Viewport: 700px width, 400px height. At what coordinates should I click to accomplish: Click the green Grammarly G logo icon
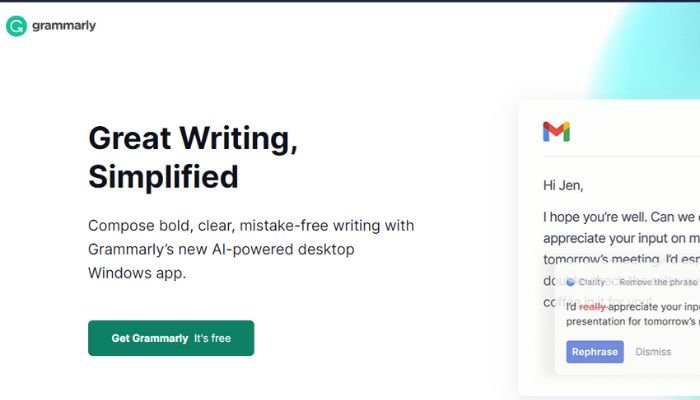coord(16,26)
